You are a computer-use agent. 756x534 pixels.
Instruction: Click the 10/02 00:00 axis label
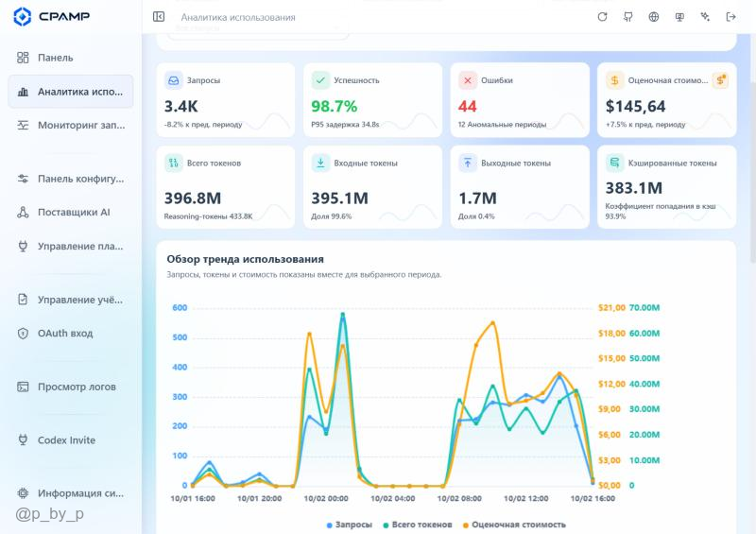point(326,499)
